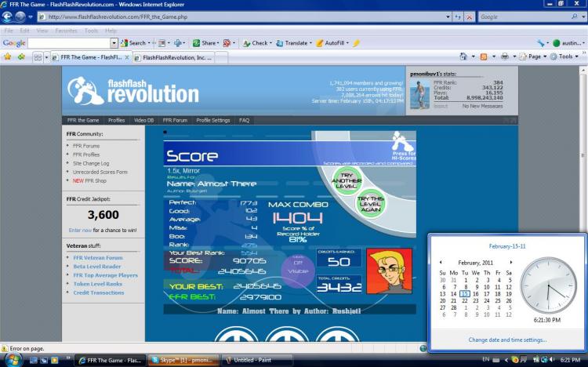
Task: Open the FFR the Game nav item
Action: (83, 121)
